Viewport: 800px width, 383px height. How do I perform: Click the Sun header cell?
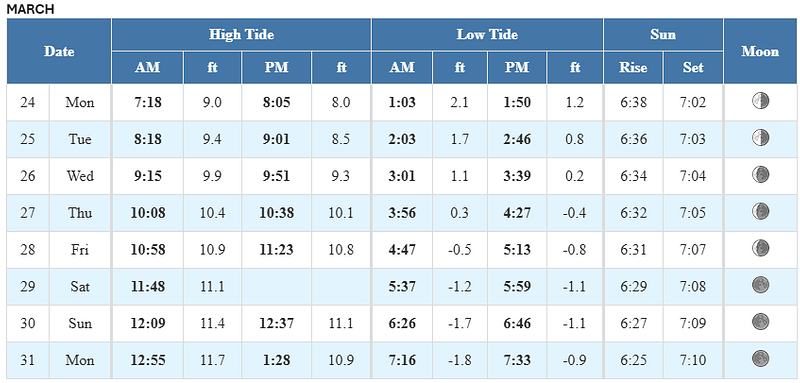click(663, 35)
